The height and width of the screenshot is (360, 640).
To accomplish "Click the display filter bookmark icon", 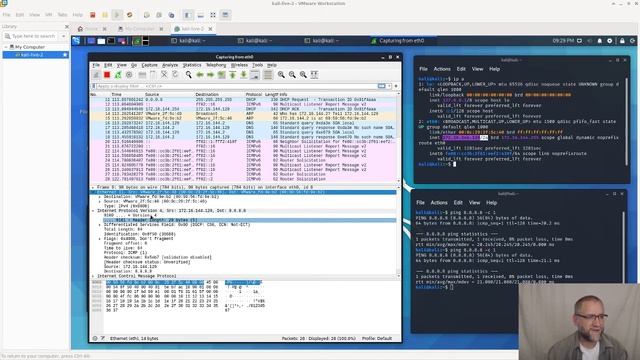I will 94,87.
